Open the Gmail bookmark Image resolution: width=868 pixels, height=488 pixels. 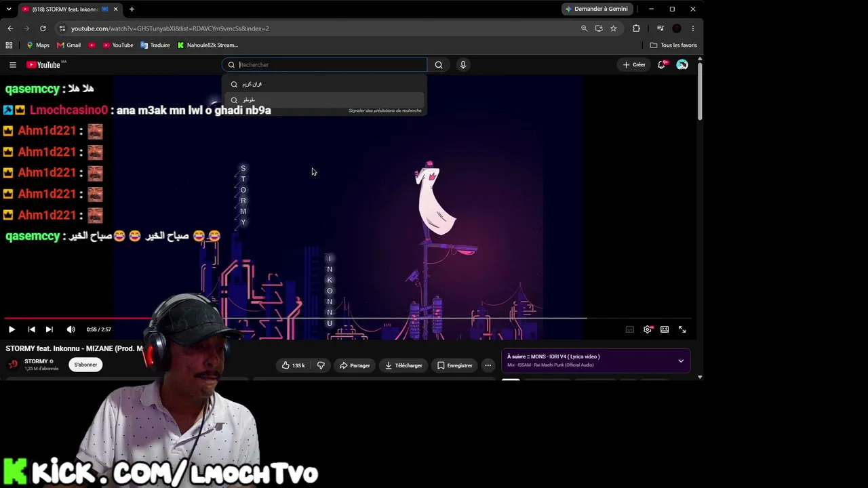(69, 45)
